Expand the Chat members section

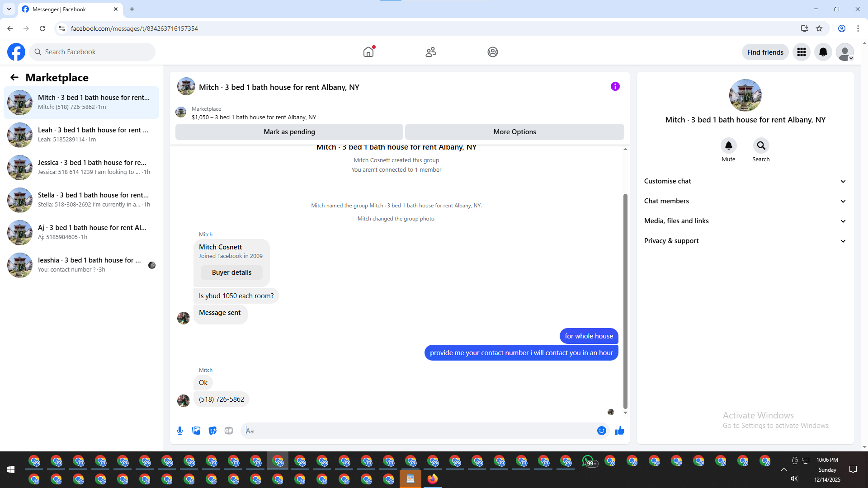coord(745,201)
